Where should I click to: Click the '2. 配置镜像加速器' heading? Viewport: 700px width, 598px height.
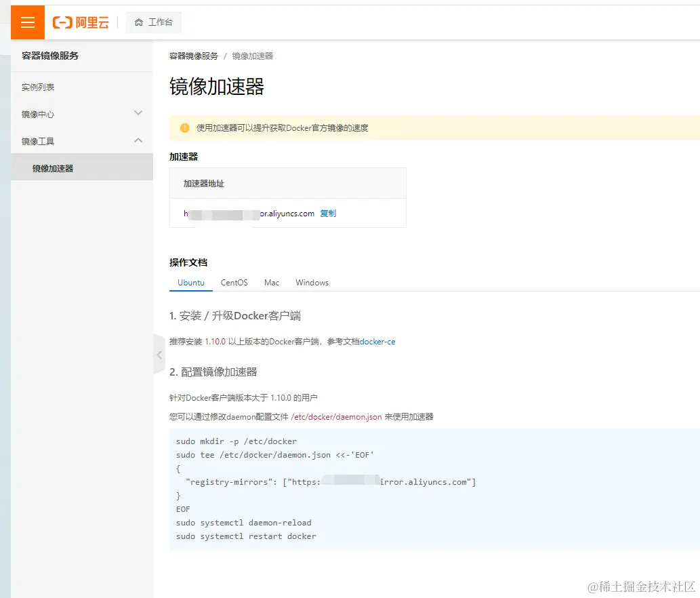[x=213, y=372]
